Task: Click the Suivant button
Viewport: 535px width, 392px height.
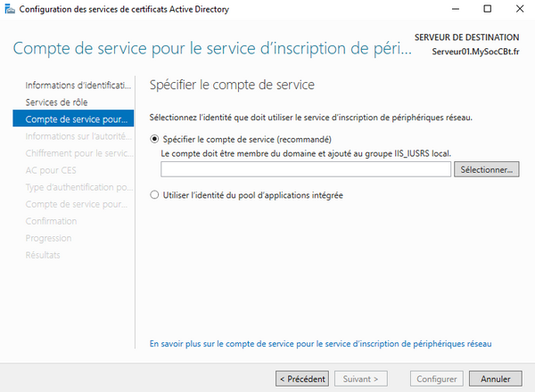Action: point(361,379)
